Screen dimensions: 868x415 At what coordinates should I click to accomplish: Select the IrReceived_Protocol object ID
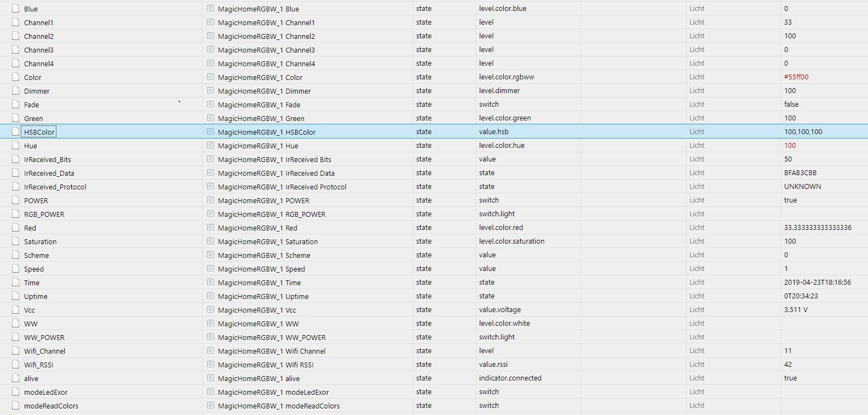click(55, 187)
